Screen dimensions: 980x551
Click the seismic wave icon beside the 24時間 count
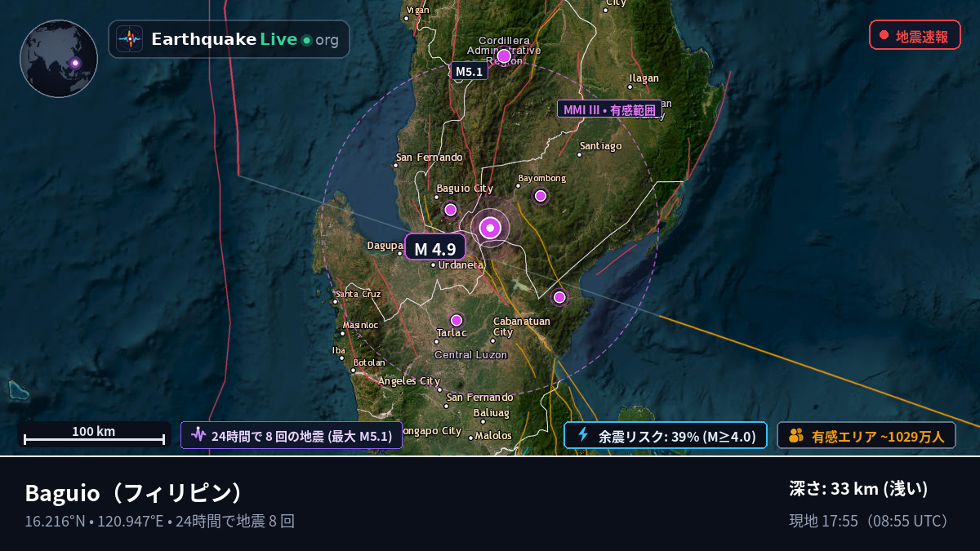(198, 435)
